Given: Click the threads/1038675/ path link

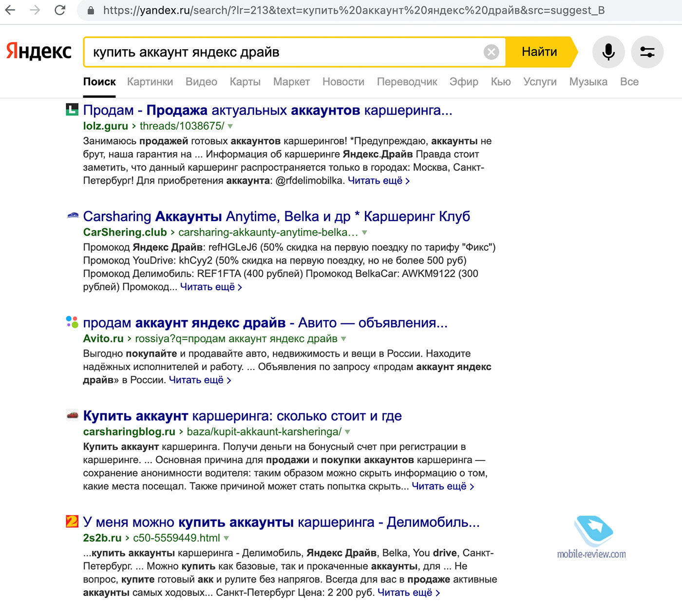Looking at the screenshot, I should pos(182,126).
